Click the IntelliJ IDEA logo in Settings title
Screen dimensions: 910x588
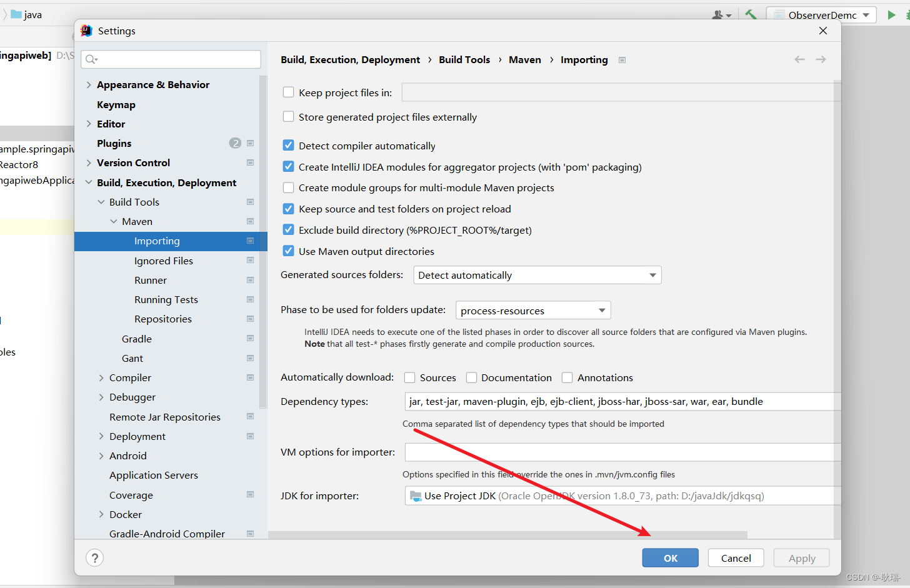click(x=86, y=31)
